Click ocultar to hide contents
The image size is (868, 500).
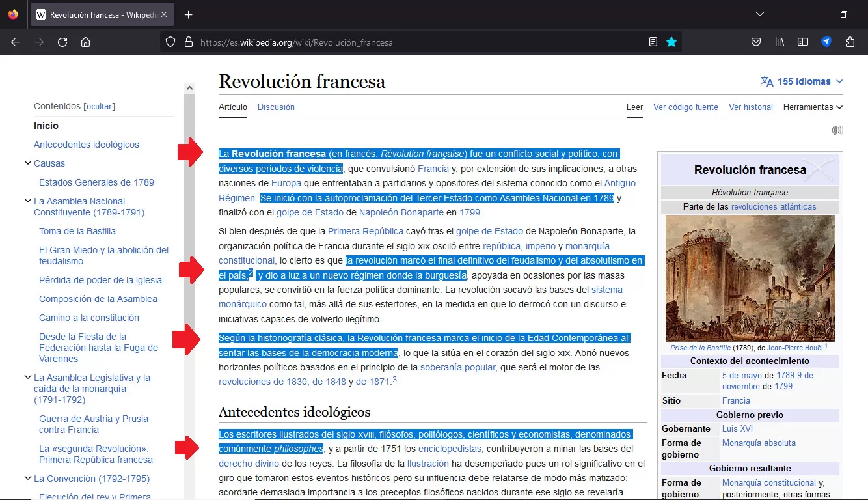pyautogui.click(x=100, y=106)
